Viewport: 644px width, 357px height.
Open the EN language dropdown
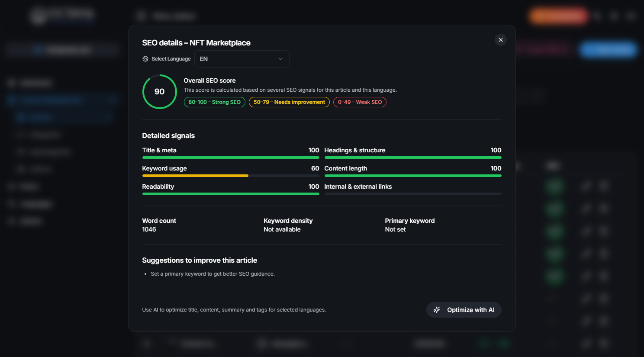[241, 59]
